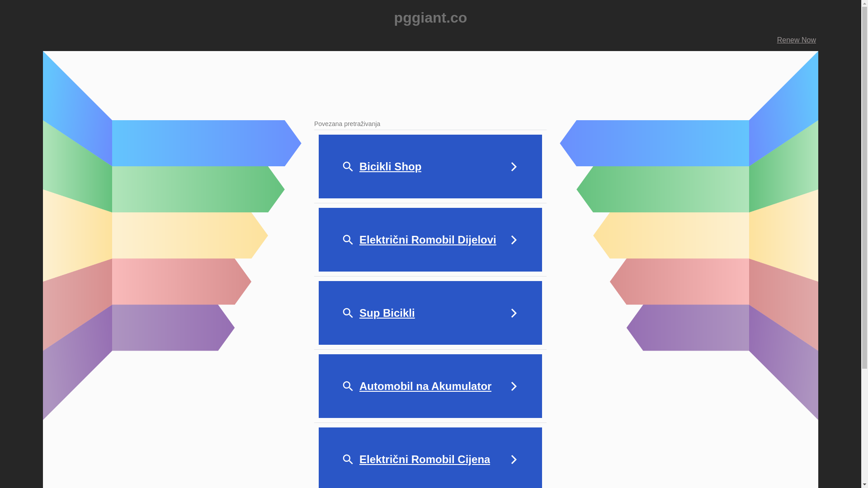Screen dimensions: 868x488
Task: Click the search icon beside Automobil na Akumulator
Action: pyautogui.click(x=348, y=386)
